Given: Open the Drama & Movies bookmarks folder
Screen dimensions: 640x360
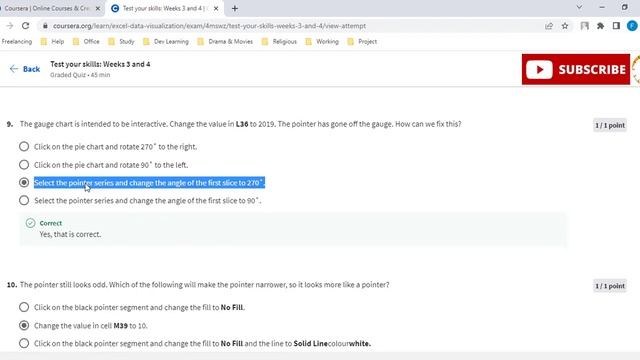Looking at the screenshot, I should click(x=225, y=42).
